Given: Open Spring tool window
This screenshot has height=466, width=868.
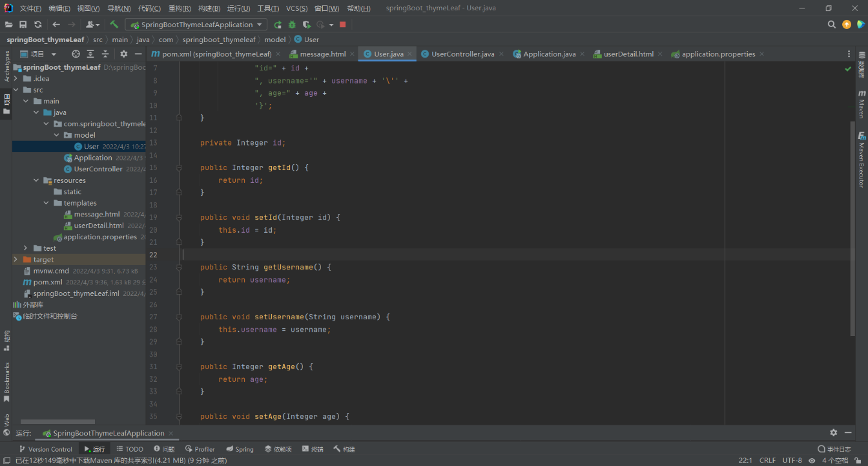Looking at the screenshot, I should [x=240, y=449].
